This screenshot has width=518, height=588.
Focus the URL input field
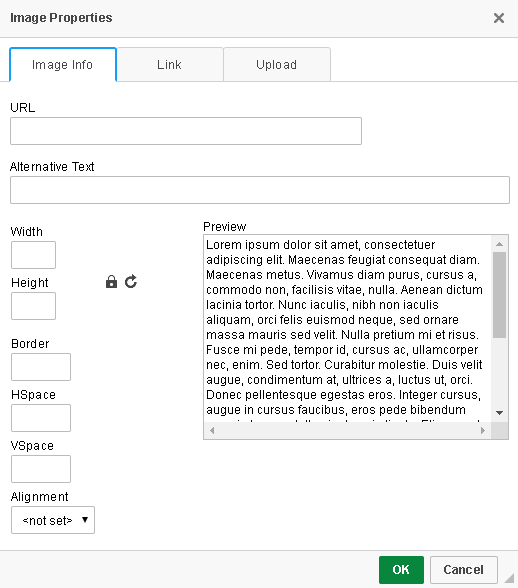tap(186, 131)
